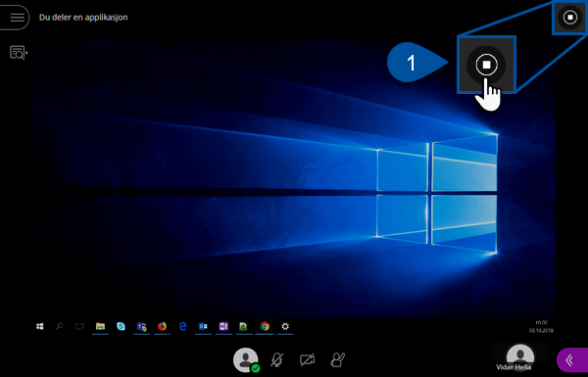Open Outlook in the shared taskbar
The height and width of the screenshot is (377, 588).
pyautogui.click(x=203, y=326)
